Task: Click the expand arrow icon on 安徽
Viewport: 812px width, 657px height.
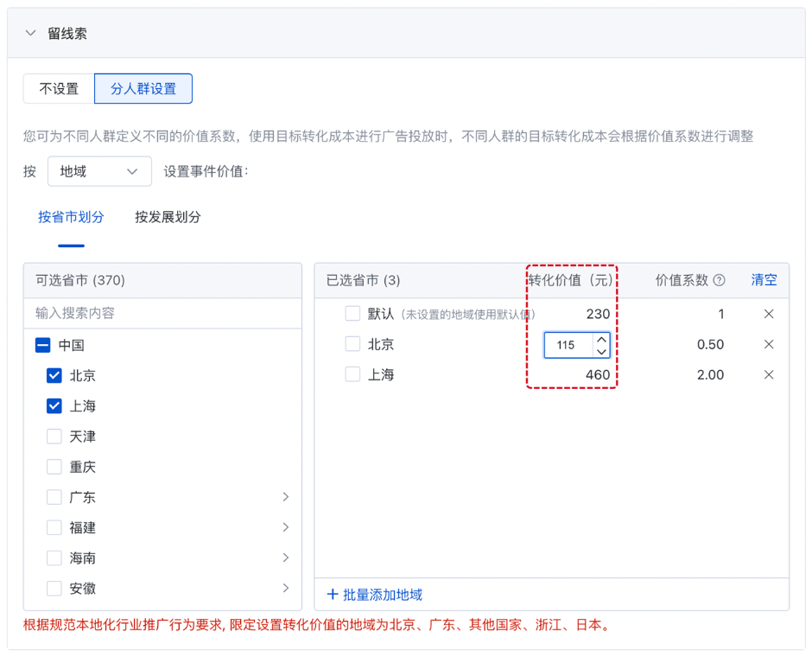Action: click(x=285, y=588)
